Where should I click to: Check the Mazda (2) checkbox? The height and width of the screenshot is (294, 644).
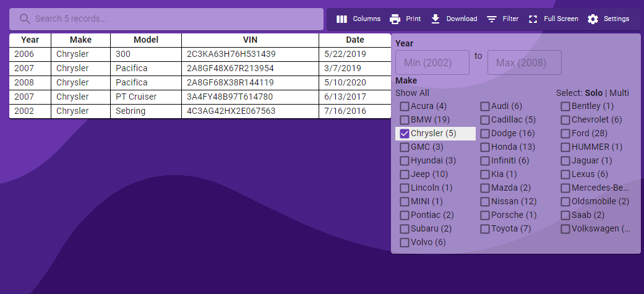485,188
